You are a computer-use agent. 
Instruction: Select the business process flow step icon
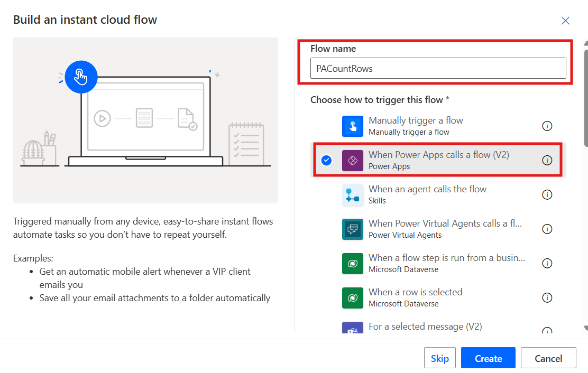[353, 263]
